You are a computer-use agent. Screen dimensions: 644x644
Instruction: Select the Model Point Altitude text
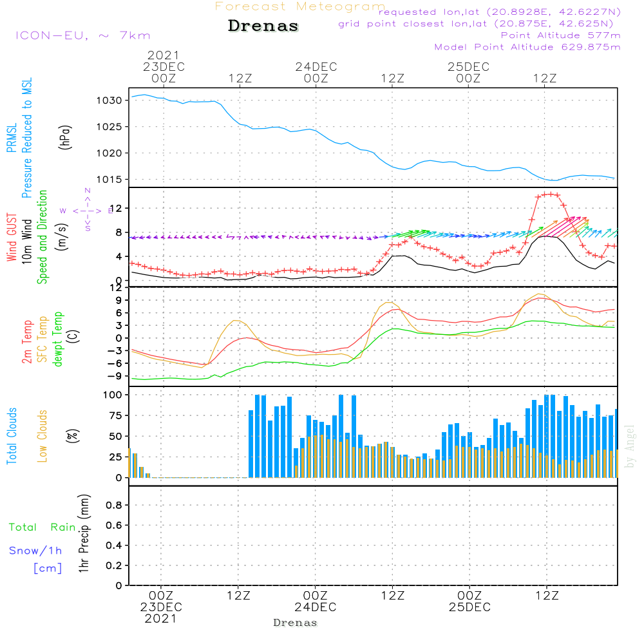pos(527,47)
